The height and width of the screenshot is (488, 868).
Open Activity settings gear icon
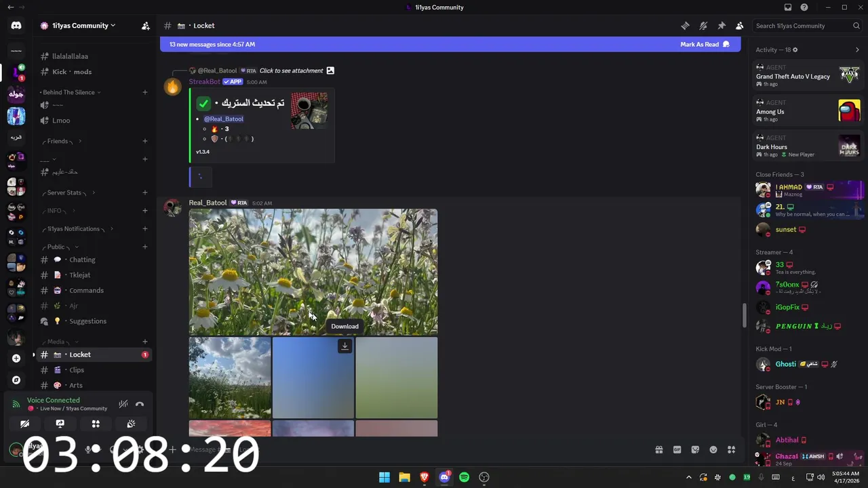coord(795,49)
